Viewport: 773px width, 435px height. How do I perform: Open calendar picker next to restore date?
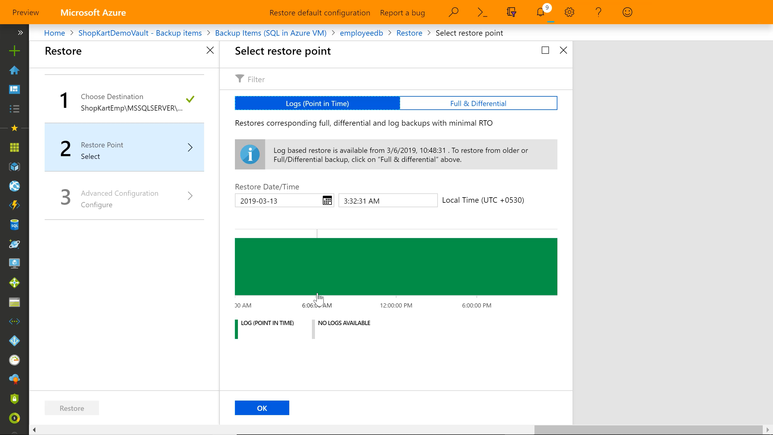coord(327,200)
